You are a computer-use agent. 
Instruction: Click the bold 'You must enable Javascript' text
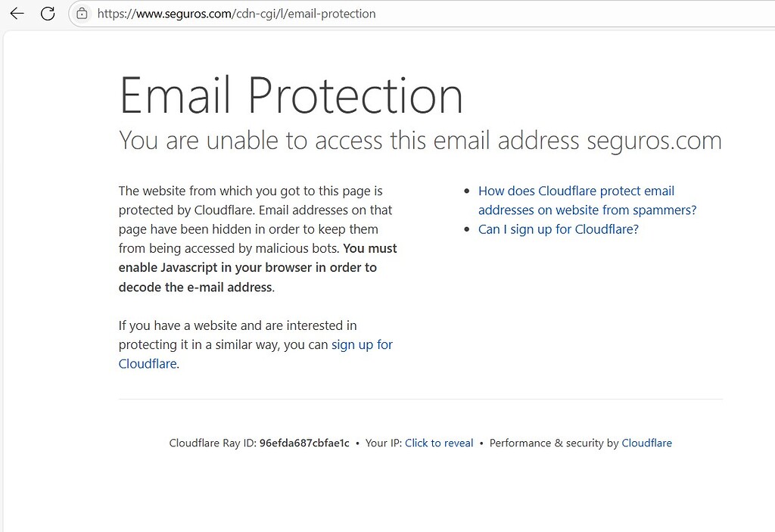pos(257,267)
